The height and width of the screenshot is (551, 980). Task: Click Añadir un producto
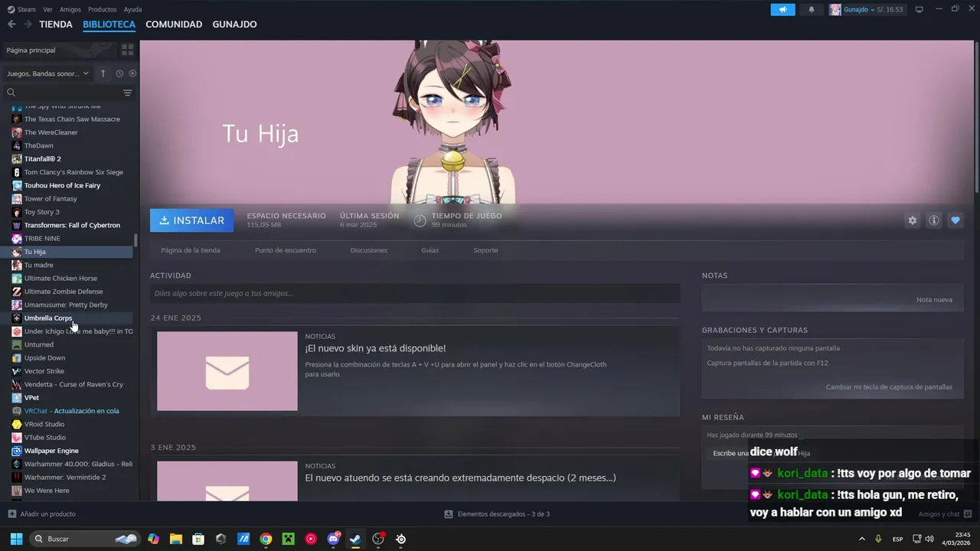[41, 514]
